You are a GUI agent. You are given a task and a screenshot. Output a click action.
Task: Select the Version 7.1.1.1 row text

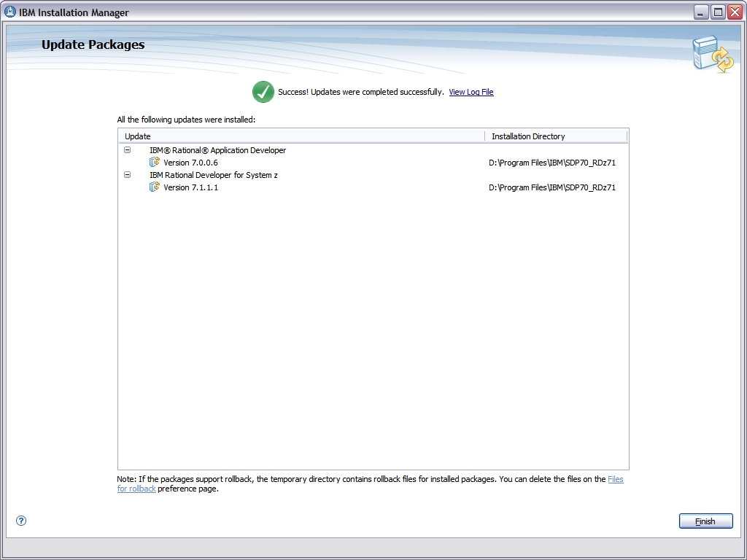click(190, 187)
